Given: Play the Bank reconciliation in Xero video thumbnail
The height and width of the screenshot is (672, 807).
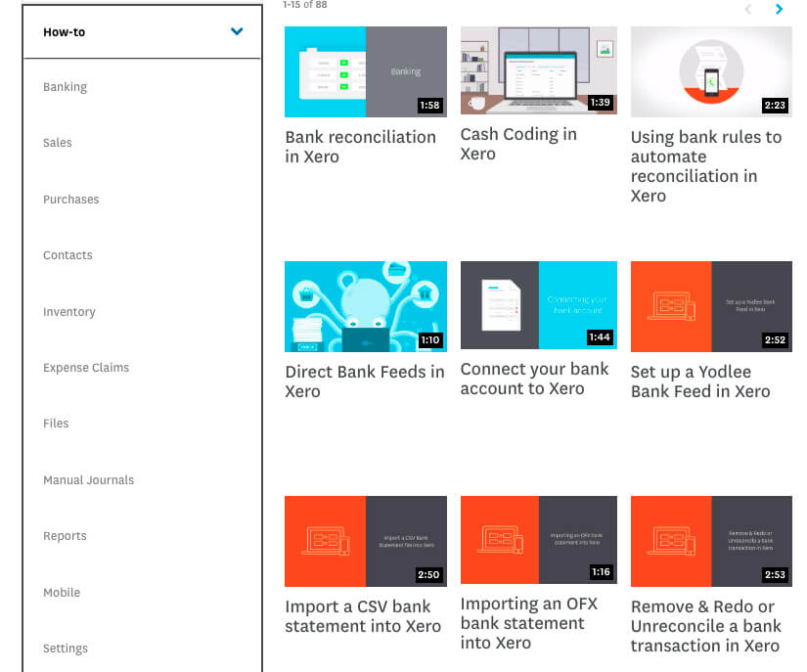Looking at the screenshot, I should coord(366,71).
